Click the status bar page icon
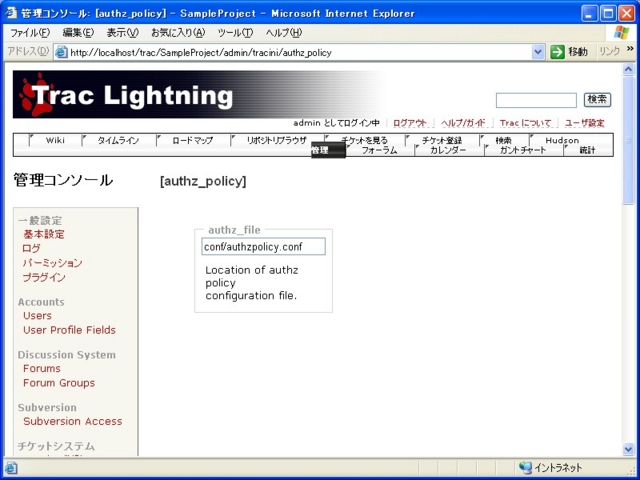This screenshot has height=480, width=640. pyautogui.click(x=11, y=468)
